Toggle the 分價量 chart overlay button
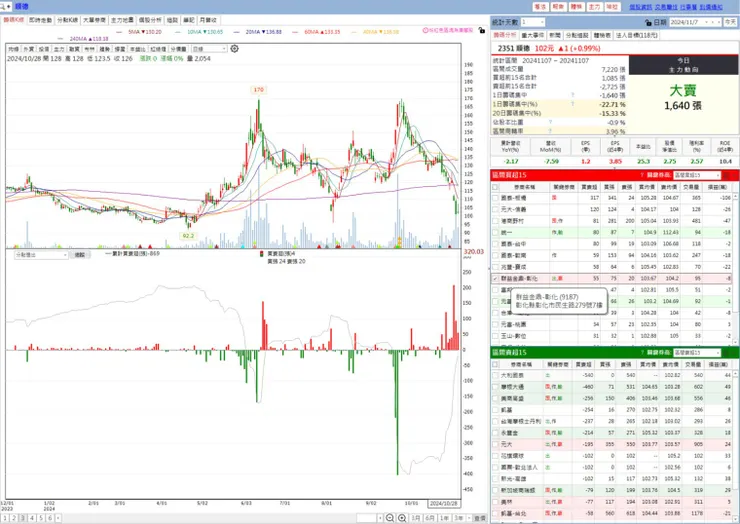740x524 pixels. (x=178, y=49)
